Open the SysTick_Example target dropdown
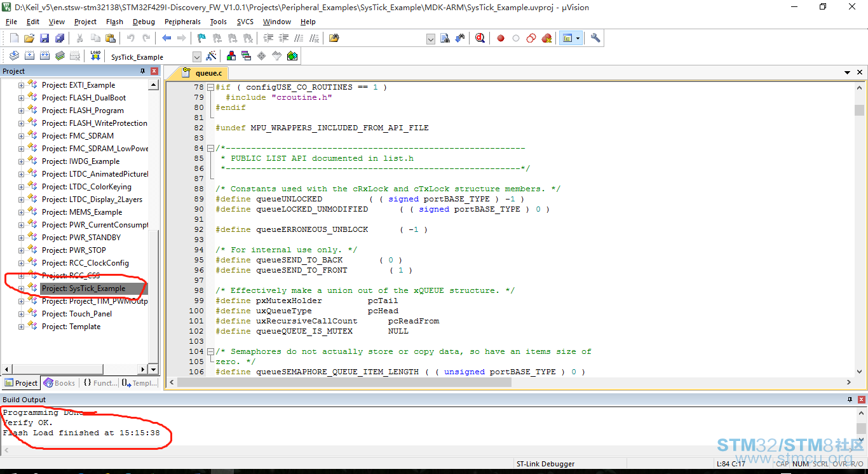Image resolution: width=868 pixels, height=474 pixels. (x=196, y=57)
